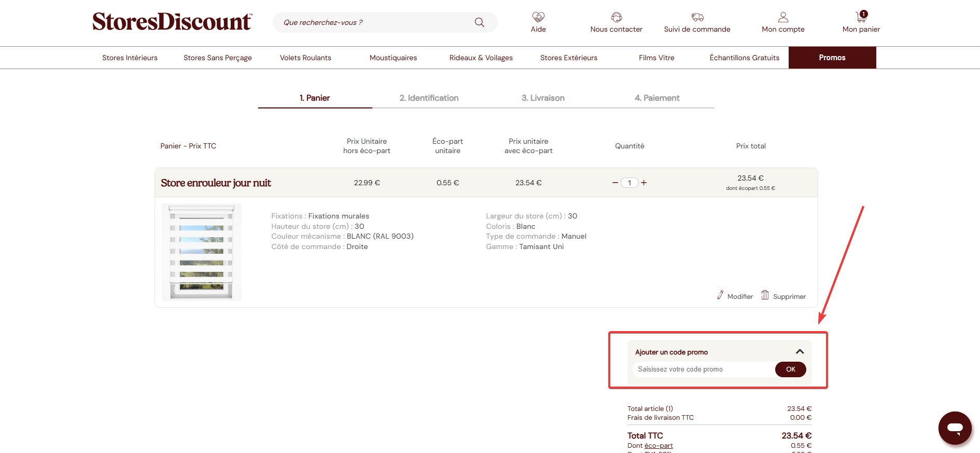Increase quantity with plus button
980x453 pixels.
(643, 183)
